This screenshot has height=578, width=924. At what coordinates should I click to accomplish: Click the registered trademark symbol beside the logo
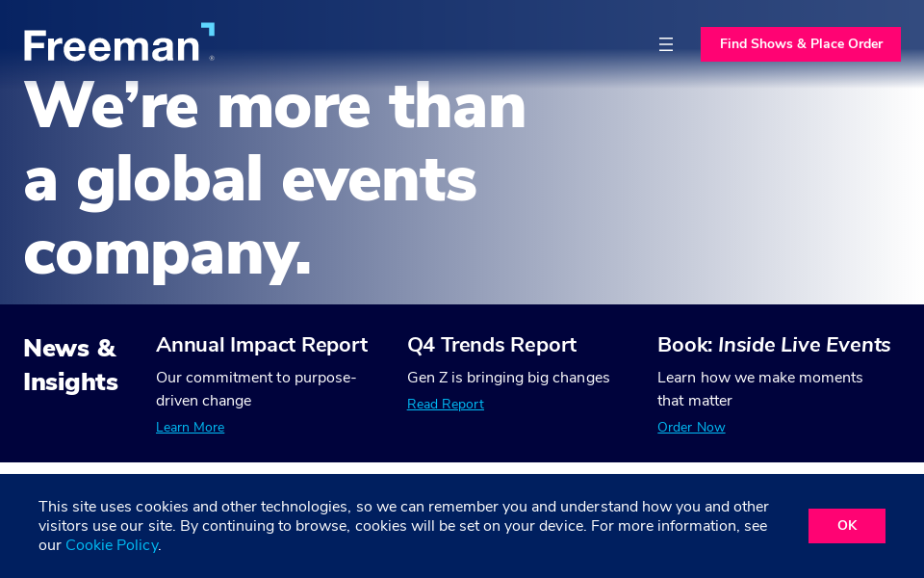tap(212, 58)
